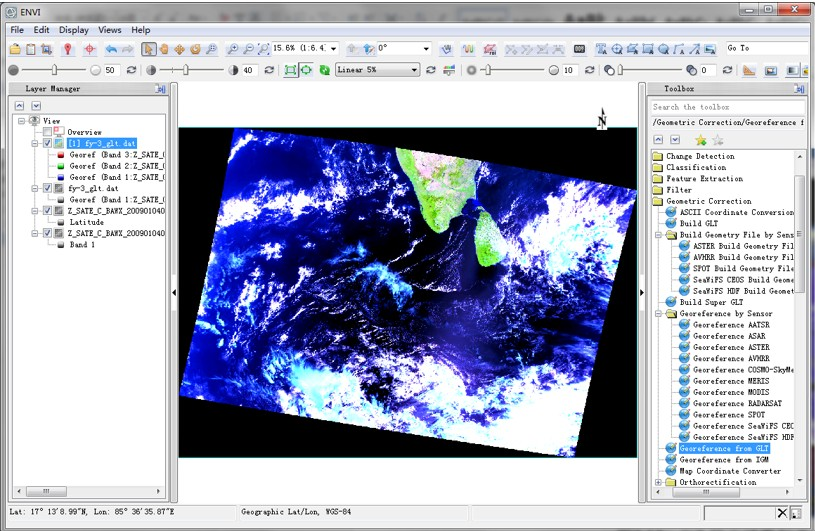Open the Region of Interest tool
This screenshot has height=531, width=815.
tap(489, 49)
